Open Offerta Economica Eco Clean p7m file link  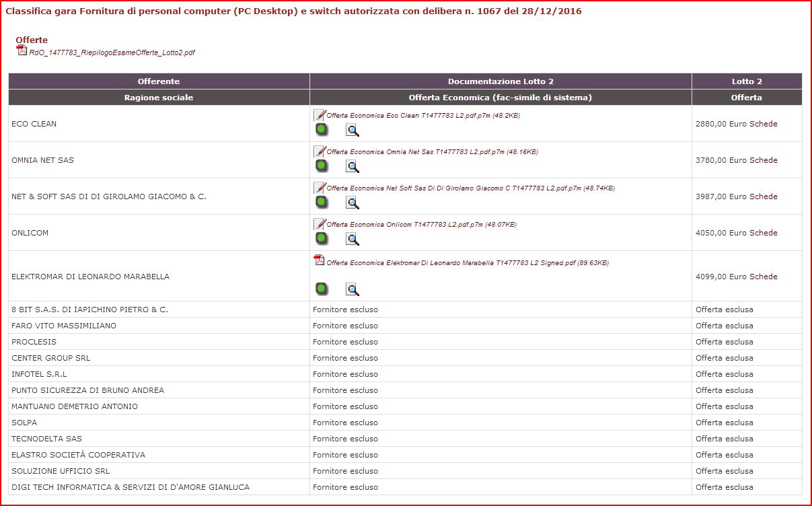423,116
